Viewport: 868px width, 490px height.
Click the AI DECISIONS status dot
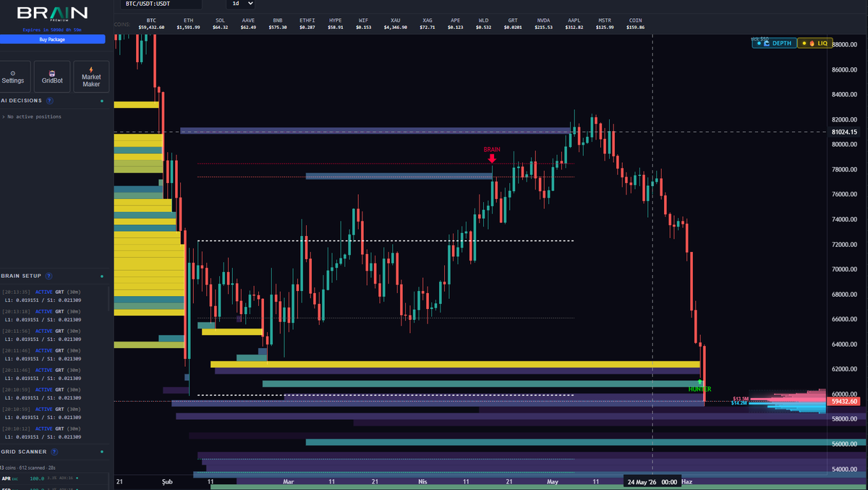coord(102,101)
